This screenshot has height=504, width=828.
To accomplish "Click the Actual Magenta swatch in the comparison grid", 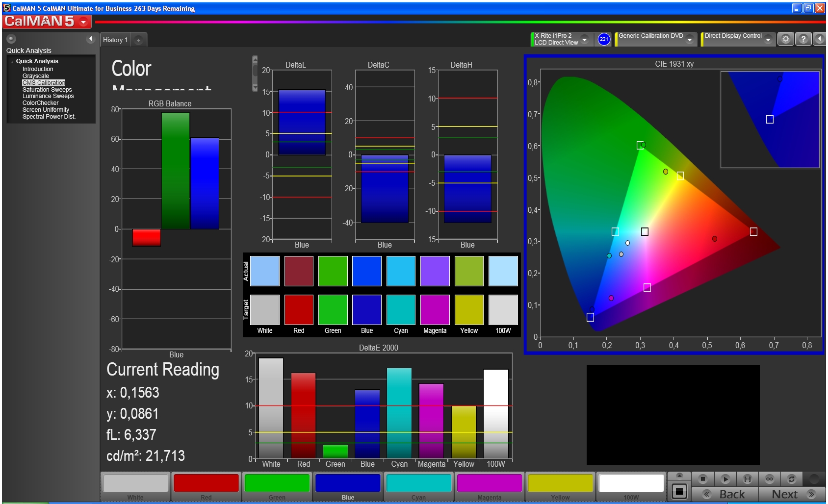I will tap(435, 271).
